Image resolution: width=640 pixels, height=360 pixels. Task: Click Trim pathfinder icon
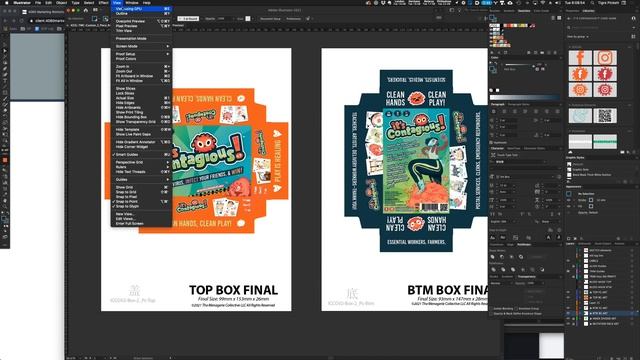coord(503,269)
